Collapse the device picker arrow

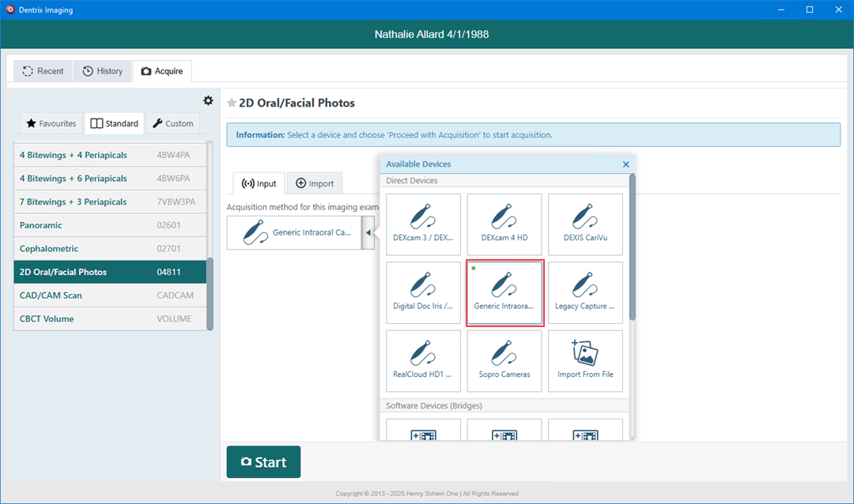[368, 233]
